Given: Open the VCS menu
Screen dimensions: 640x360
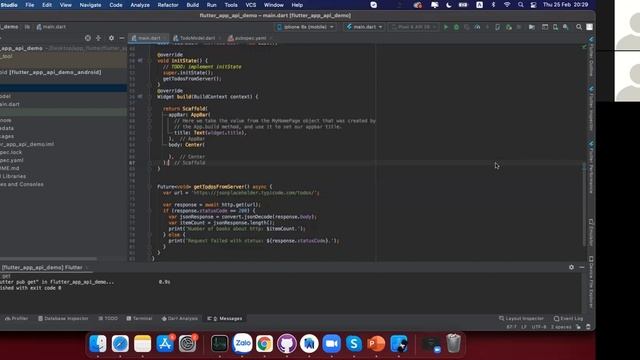Looking at the screenshot, I should click(251, 5).
